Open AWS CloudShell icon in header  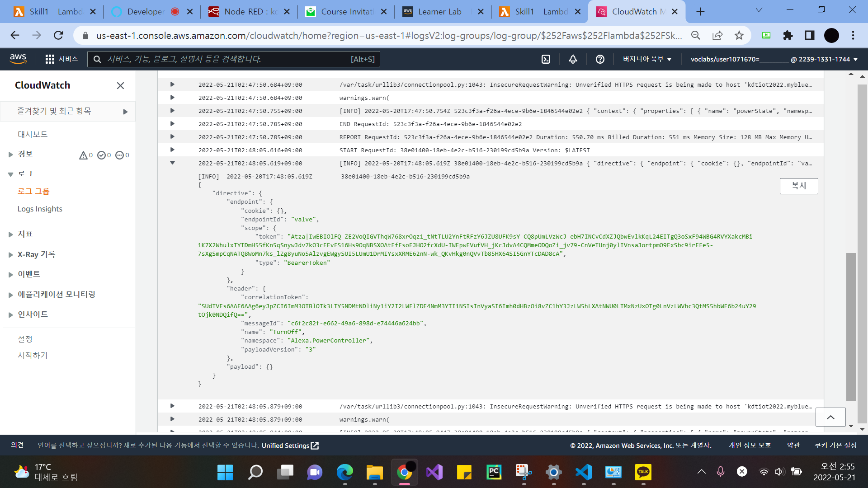[x=546, y=59]
